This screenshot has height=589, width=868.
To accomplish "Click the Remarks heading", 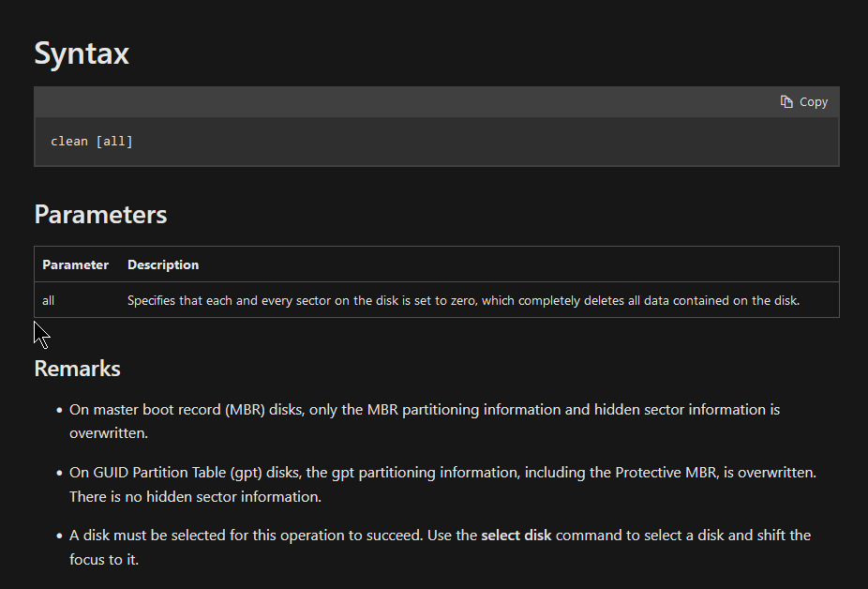I will (x=77, y=369).
